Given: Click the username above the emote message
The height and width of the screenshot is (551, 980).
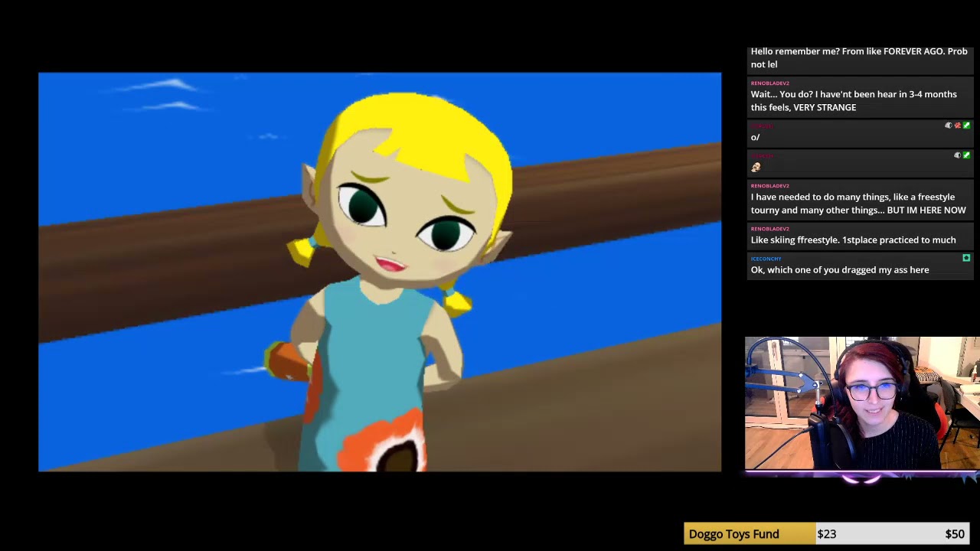Looking at the screenshot, I should click(763, 156).
